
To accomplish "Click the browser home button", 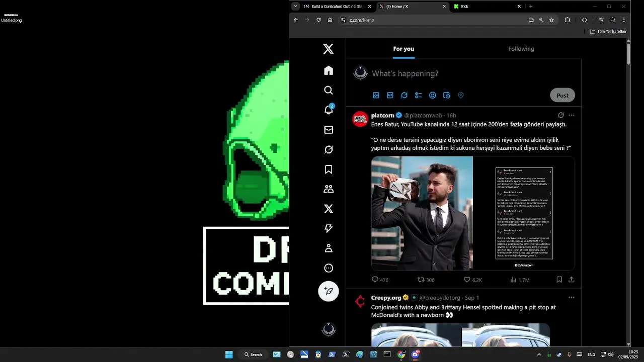I will tap(330, 20).
